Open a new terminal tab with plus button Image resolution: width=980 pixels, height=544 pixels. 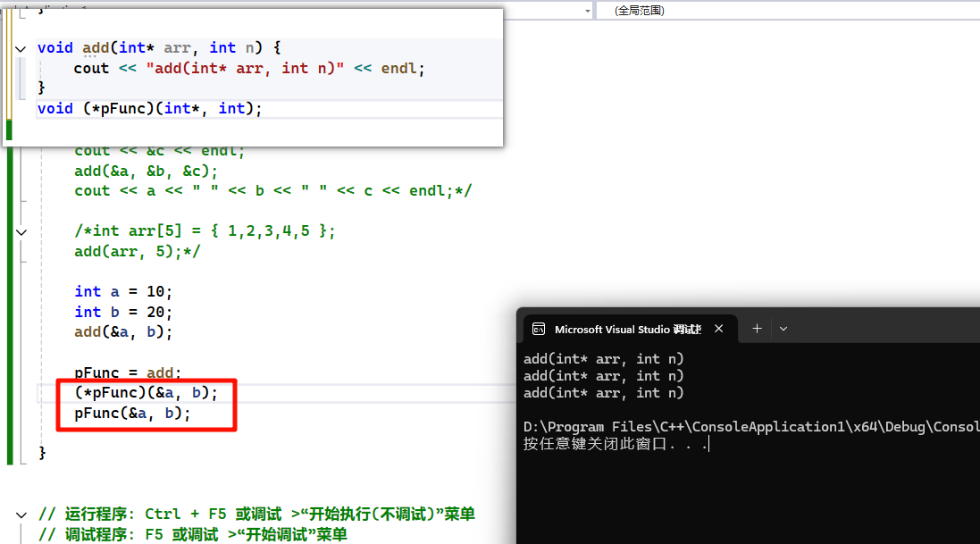[757, 329]
